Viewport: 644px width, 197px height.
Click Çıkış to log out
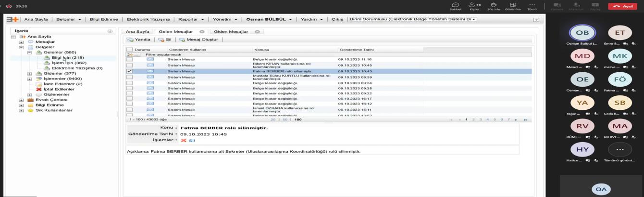pos(337,19)
